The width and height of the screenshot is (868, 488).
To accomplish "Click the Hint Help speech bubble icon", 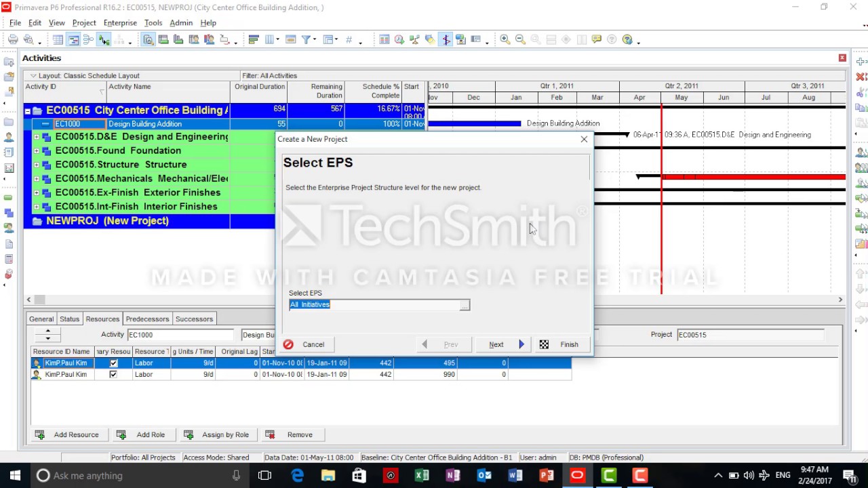I will (596, 39).
